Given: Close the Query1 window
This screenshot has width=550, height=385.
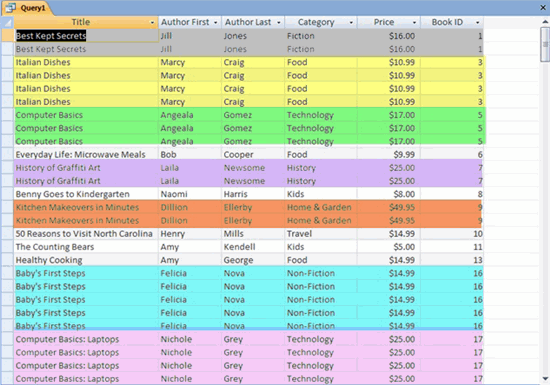Looking at the screenshot, I should point(543,7).
